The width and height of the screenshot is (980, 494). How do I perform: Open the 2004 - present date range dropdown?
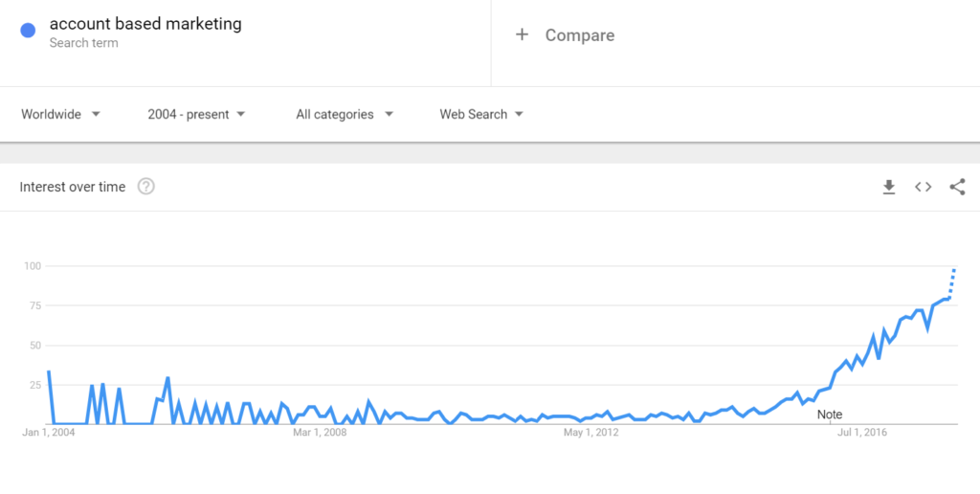pos(196,115)
